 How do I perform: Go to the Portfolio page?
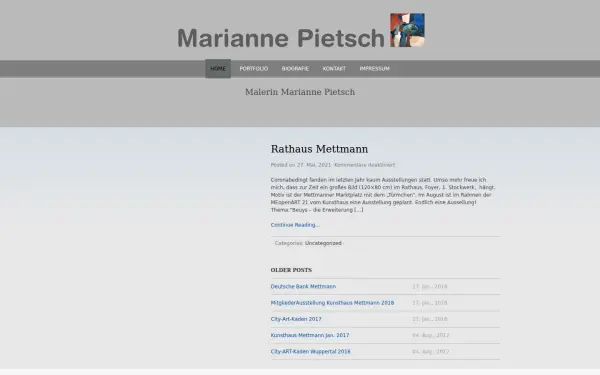click(x=254, y=69)
